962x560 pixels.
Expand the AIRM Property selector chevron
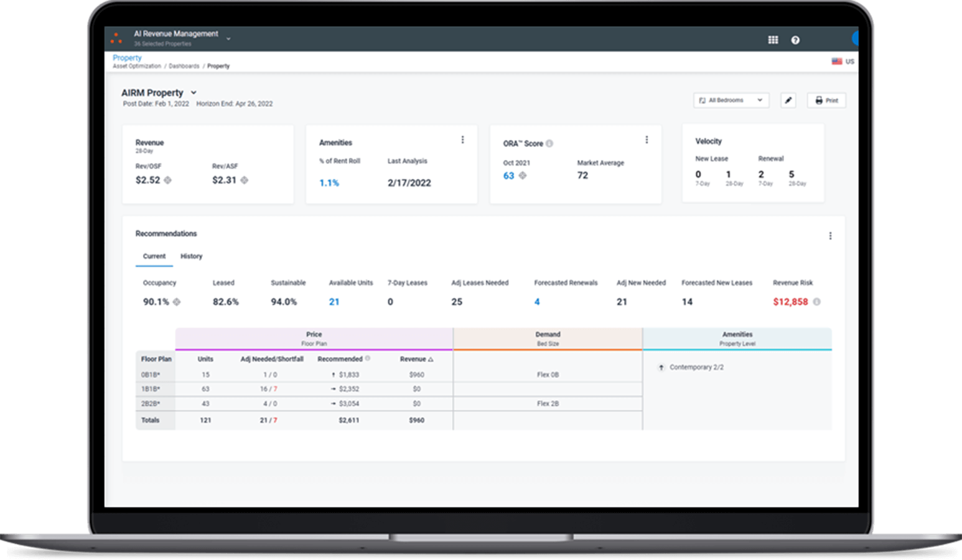194,92
